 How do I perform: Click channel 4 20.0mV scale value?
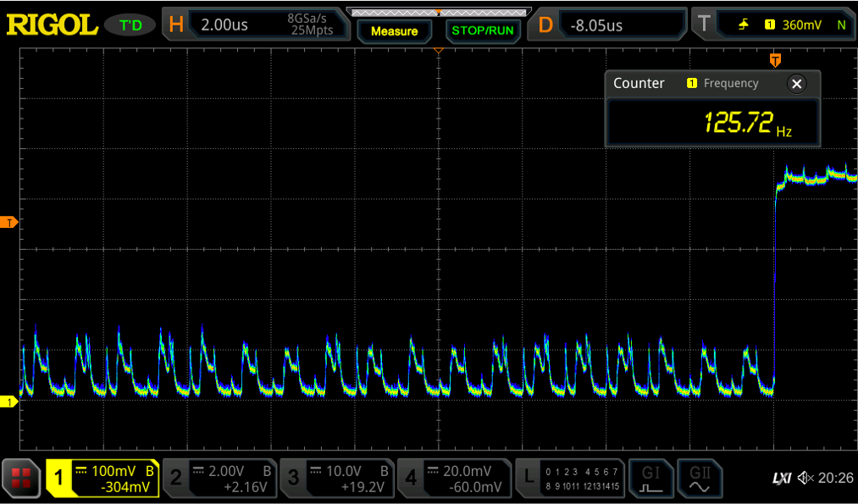coord(467,471)
